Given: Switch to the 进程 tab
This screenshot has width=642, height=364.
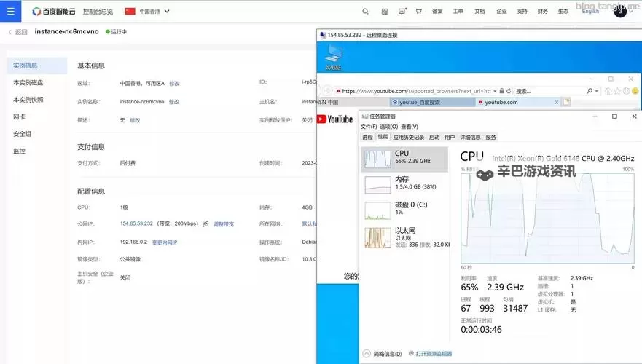Looking at the screenshot, I should 367,138.
